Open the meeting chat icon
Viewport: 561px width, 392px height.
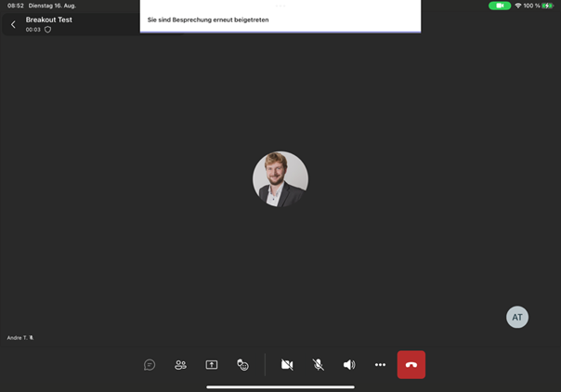point(150,365)
